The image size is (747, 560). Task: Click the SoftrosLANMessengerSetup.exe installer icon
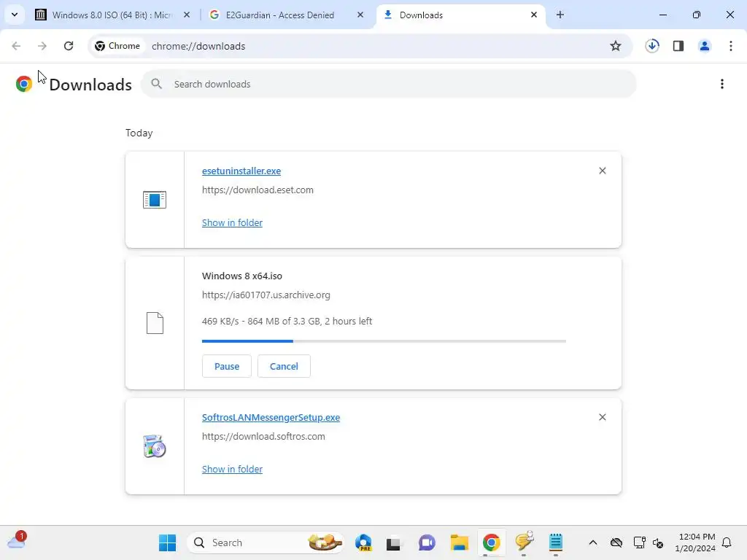tap(155, 446)
